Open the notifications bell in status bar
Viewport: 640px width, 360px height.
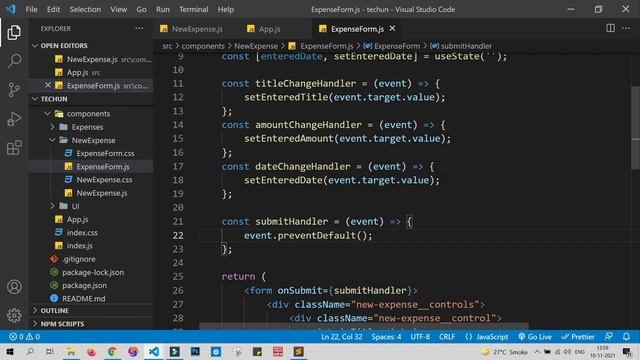click(x=626, y=337)
